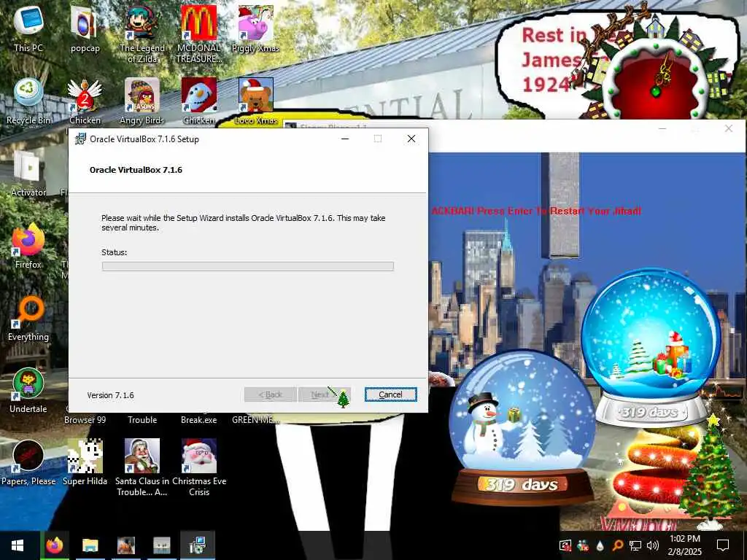Close the Flash Player window behind the installer
Viewport: 747px width, 560px height.
[x=729, y=128]
